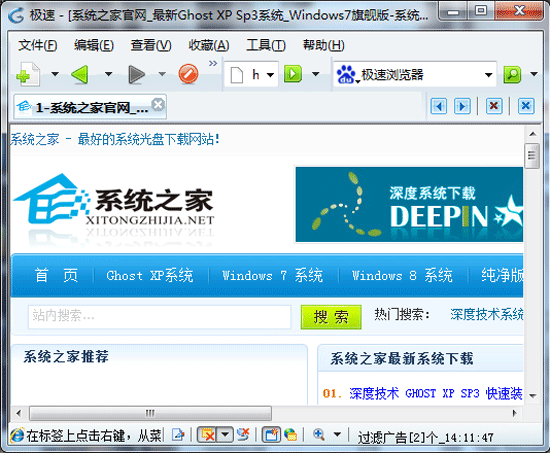Screen dimensions: 550x453
Task: Click the status bar globe icon
Action: 290,435
